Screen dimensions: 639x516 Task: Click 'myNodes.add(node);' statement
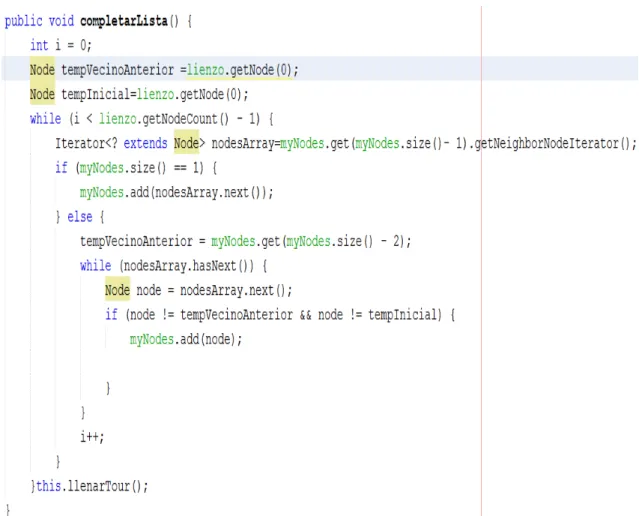(x=186, y=339)
